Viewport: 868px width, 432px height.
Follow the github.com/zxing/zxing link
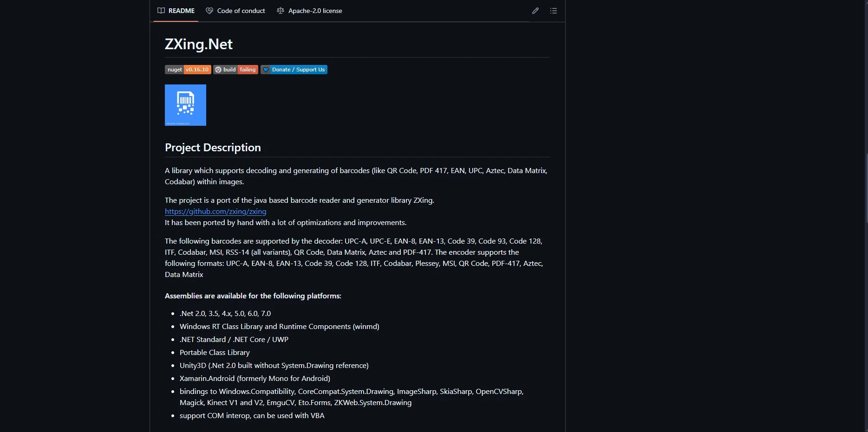click(215, 212)
